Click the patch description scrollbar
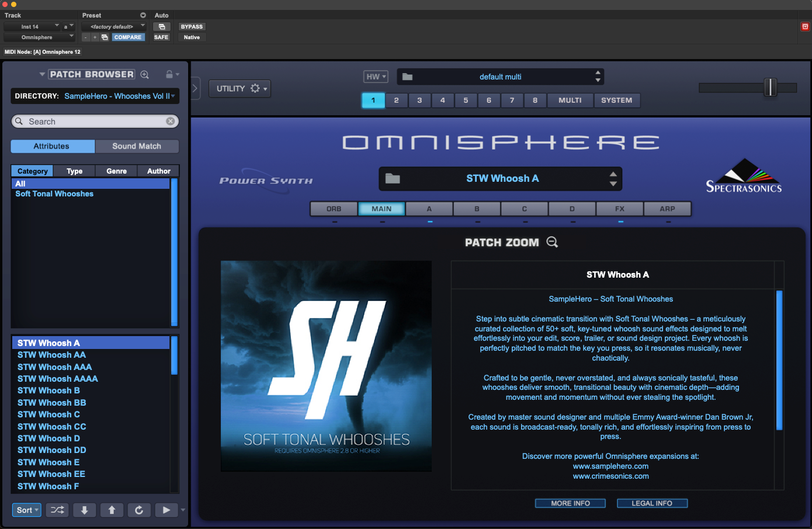This screenshot has height=529, width=812. [x=779, y=360]
